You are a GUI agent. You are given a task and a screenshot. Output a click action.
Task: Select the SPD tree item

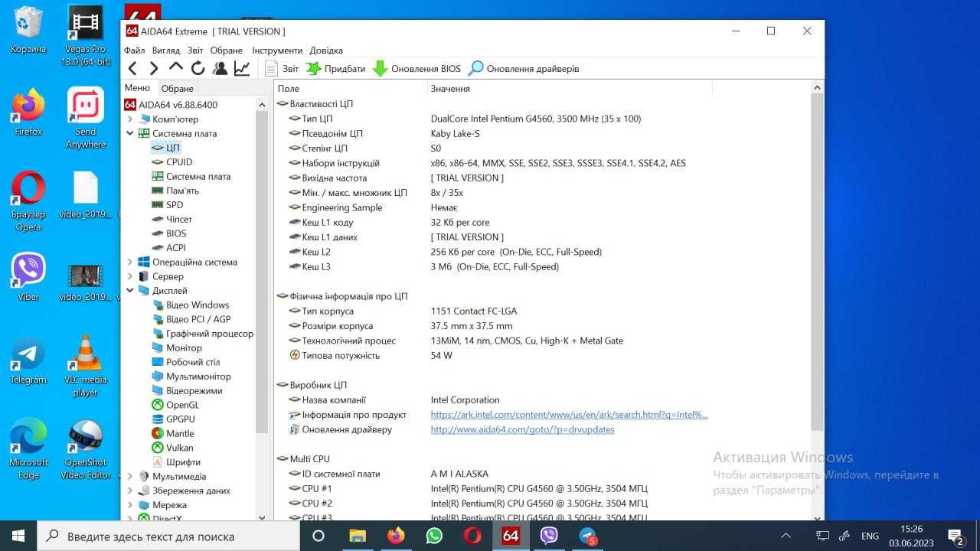coord(175,205)
